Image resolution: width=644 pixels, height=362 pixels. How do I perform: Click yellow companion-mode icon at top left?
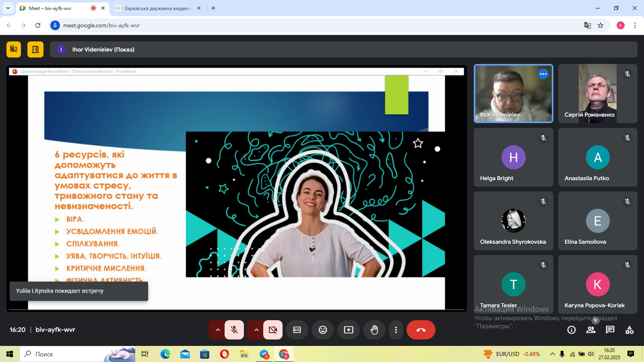[x=14, y=49]
